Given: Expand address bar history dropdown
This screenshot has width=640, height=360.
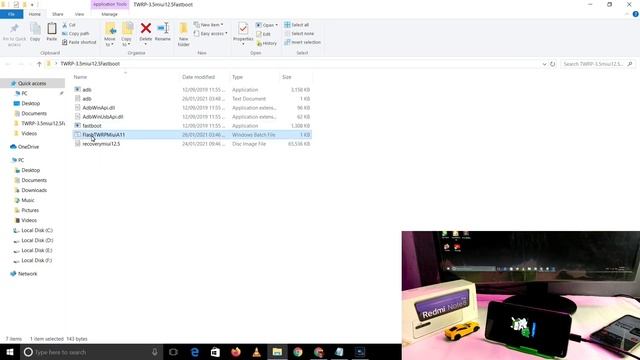Looking at the screenshot, I should click(x=544, y=64).
